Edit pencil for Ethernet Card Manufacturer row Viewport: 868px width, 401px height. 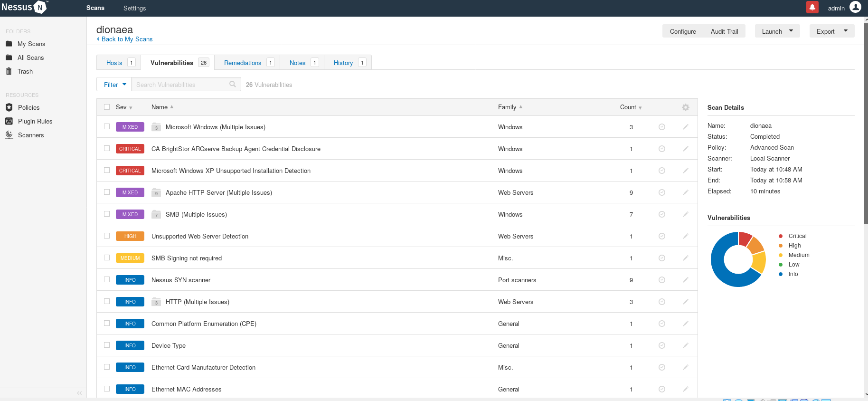pos(686,367)
